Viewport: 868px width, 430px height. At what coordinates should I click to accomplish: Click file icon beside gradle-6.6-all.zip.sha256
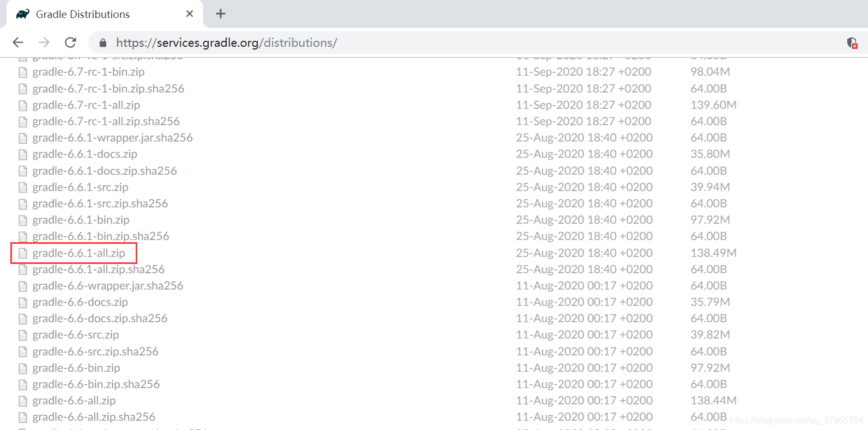pyautogui.click(x=23, y=417)
